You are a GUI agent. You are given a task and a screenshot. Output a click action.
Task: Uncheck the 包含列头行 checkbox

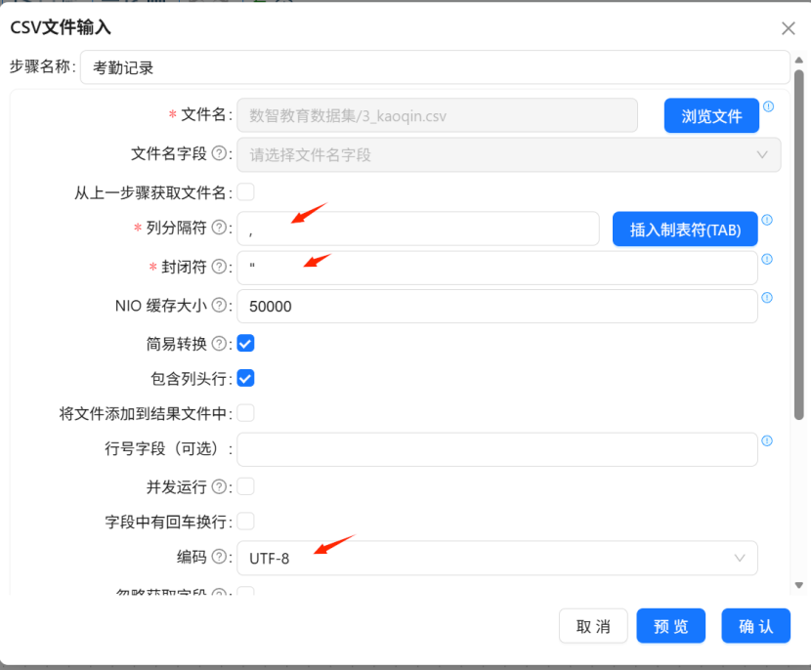coord(245,379)
